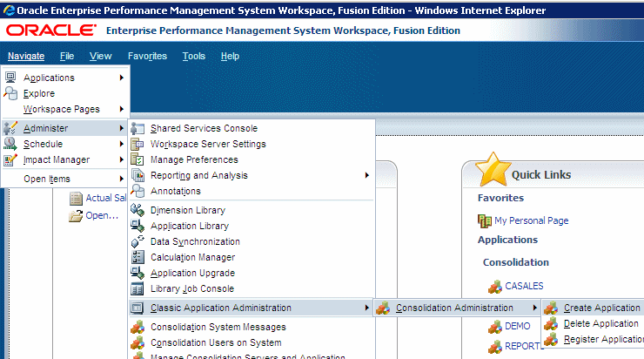
Task: Click the Open... link
Action: point(102,215)
